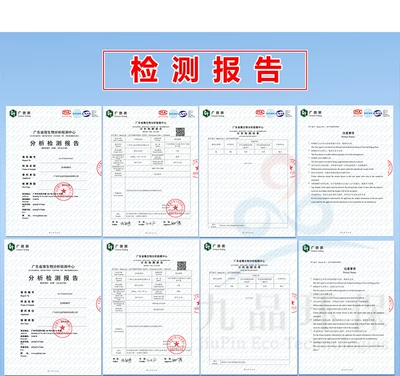Click the red star seal on lower QR-code page

tap(176, 344)
